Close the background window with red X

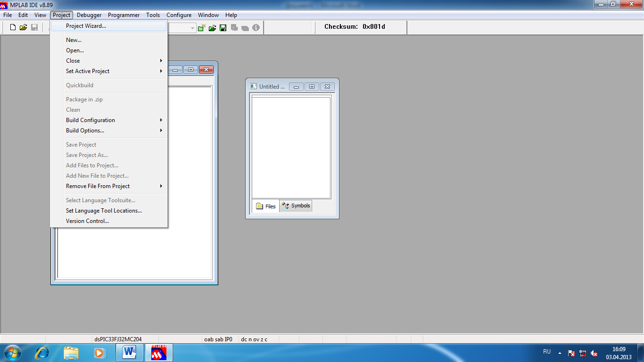pyautogui.click(x=206, y=70)
